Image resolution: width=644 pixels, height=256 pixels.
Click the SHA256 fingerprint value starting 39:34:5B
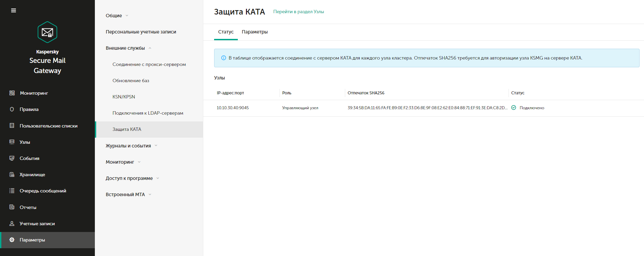[428, 108]
